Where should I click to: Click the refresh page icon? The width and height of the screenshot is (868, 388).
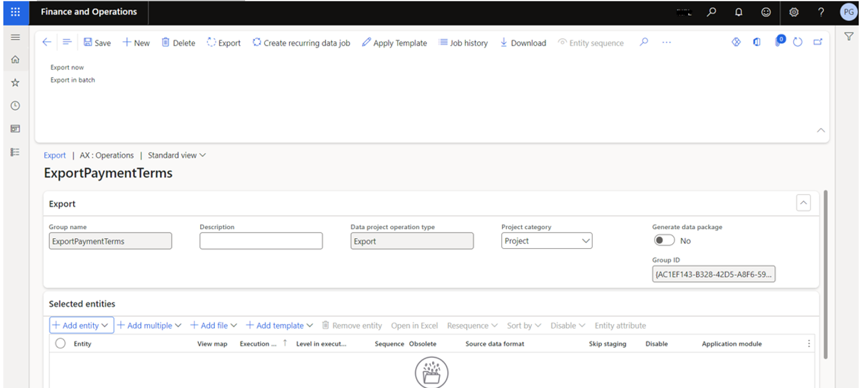797,42
